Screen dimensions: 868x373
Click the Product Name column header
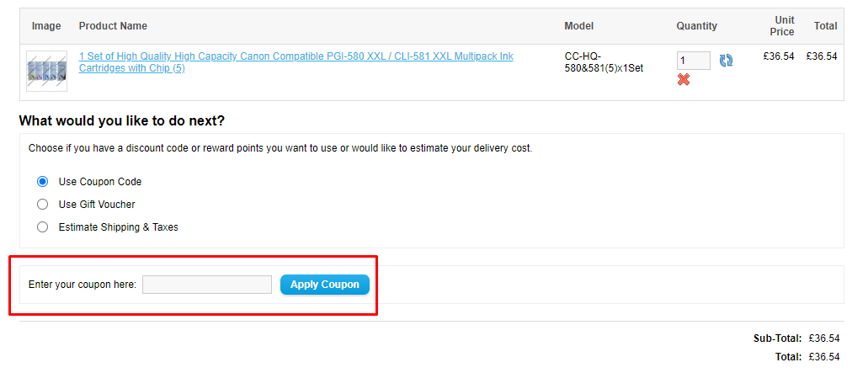coord(113,26)
